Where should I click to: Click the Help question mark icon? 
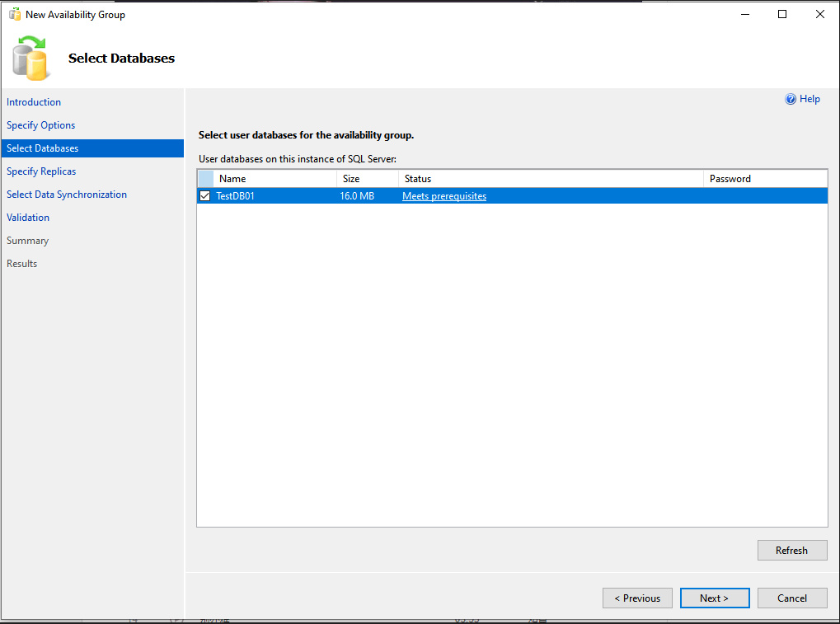pos(791,99)
